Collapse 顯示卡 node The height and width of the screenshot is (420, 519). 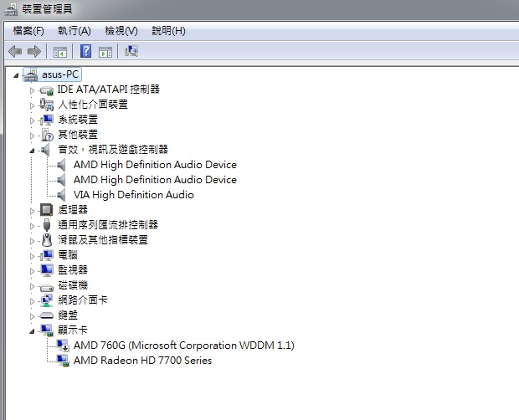click(x=32, y=331)
